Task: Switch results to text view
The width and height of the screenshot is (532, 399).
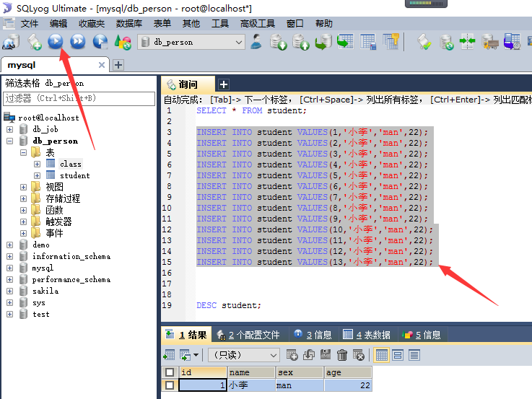Action: tap(414, 355)
